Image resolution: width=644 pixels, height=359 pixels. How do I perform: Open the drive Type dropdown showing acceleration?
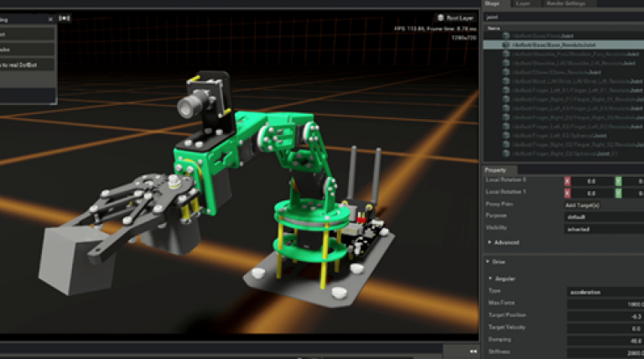[605, 292]
